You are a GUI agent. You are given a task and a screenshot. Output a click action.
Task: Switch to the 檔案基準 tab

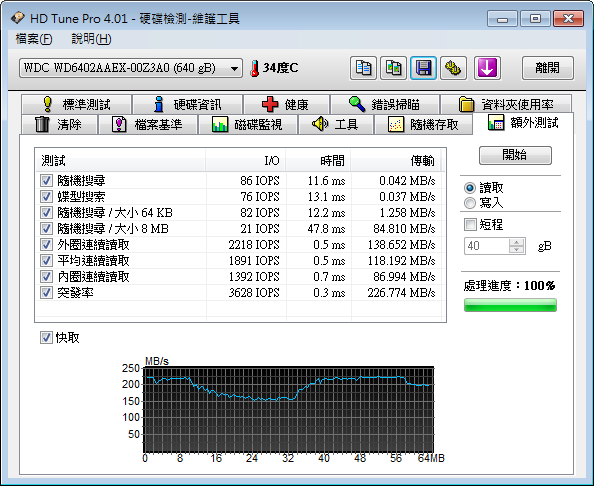coord(148,124)
